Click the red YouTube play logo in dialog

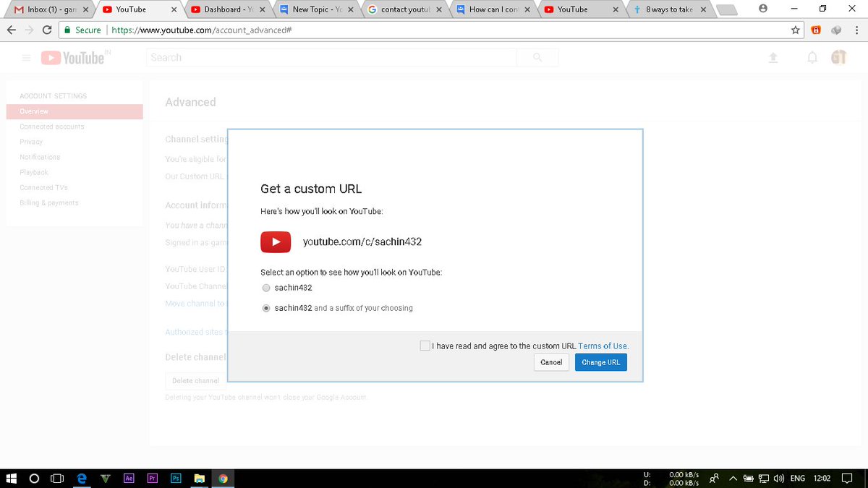coord(276,241)
